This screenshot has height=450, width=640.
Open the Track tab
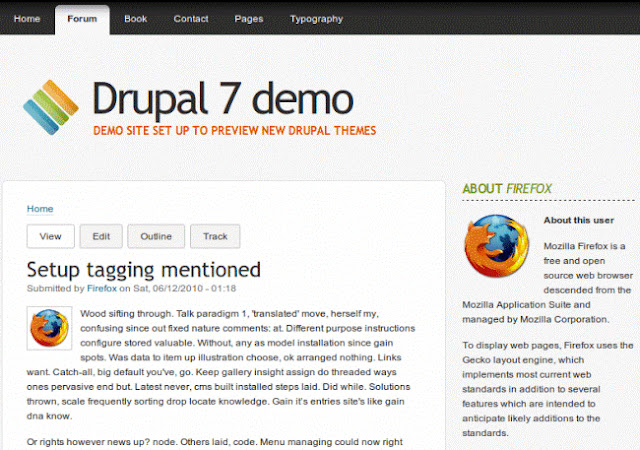click(215, 236)
